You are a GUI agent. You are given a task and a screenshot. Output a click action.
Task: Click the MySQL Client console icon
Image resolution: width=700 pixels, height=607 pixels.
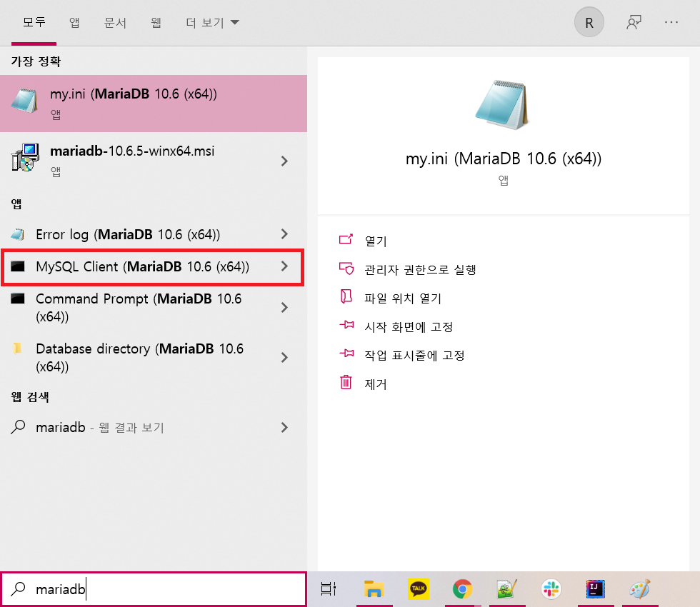click(x=17, y=266)
